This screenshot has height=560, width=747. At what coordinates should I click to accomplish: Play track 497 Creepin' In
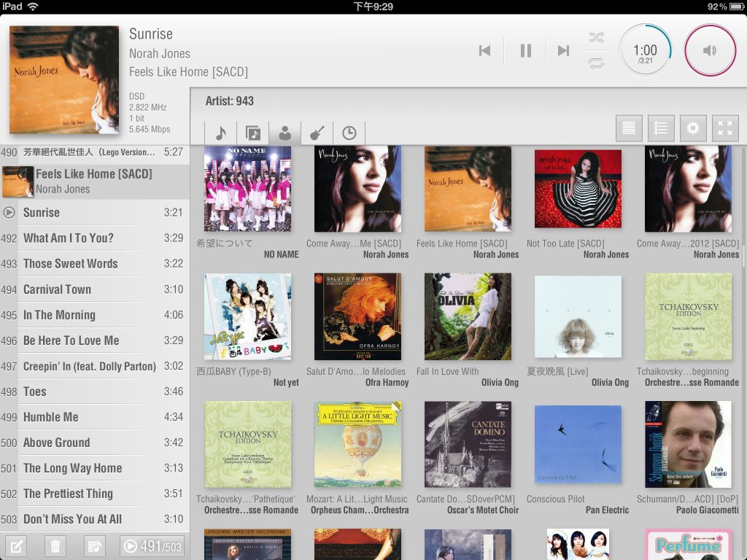[95, 366]
